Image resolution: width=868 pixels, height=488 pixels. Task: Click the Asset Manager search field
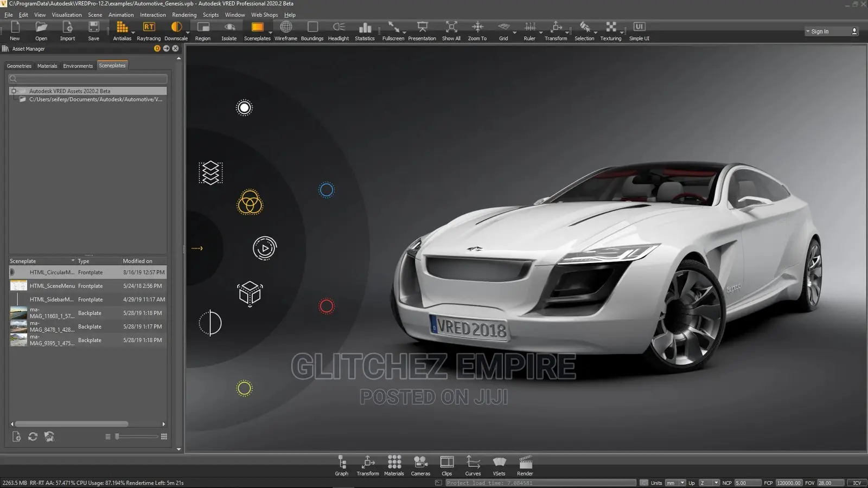coord(88,79)
